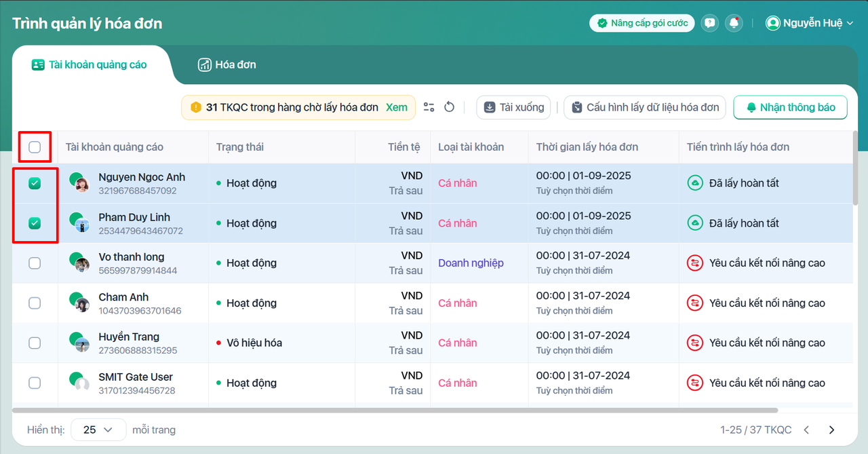Click the Tải xuống download button
Viewport: 868px width, 454px height.
513,107
